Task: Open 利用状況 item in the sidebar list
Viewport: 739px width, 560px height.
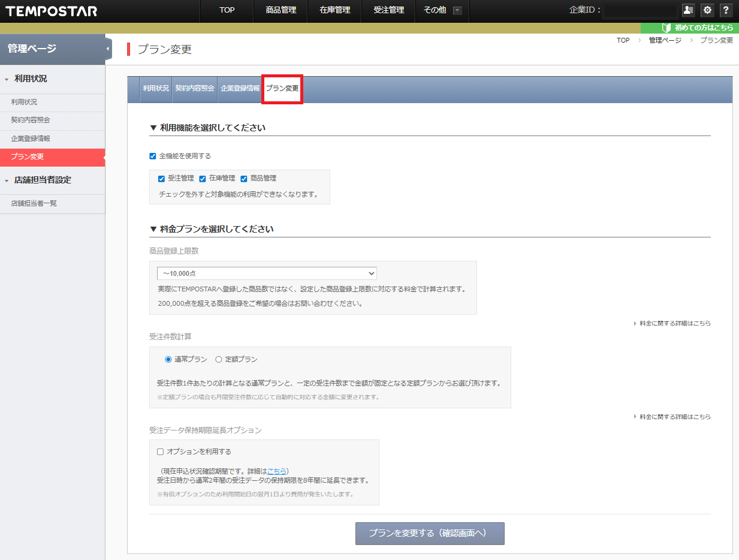Action: pyautogui.click(x=52, y=102)
